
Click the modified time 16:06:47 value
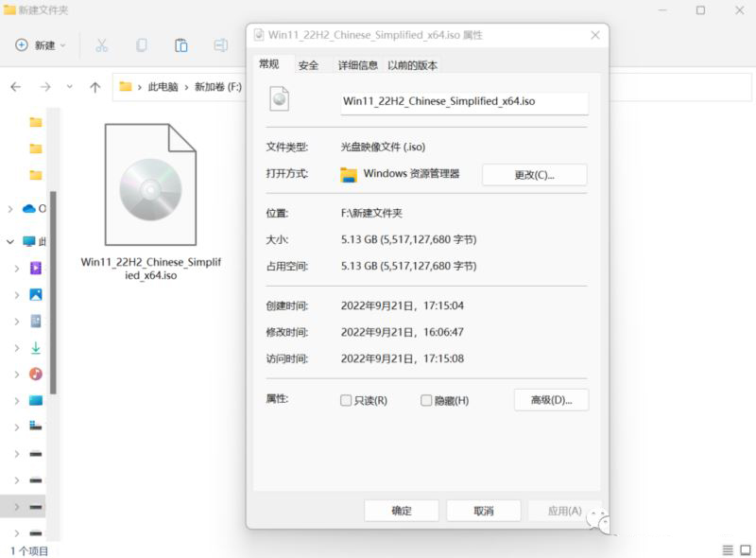pyautogui.click(x=403, y=332)
